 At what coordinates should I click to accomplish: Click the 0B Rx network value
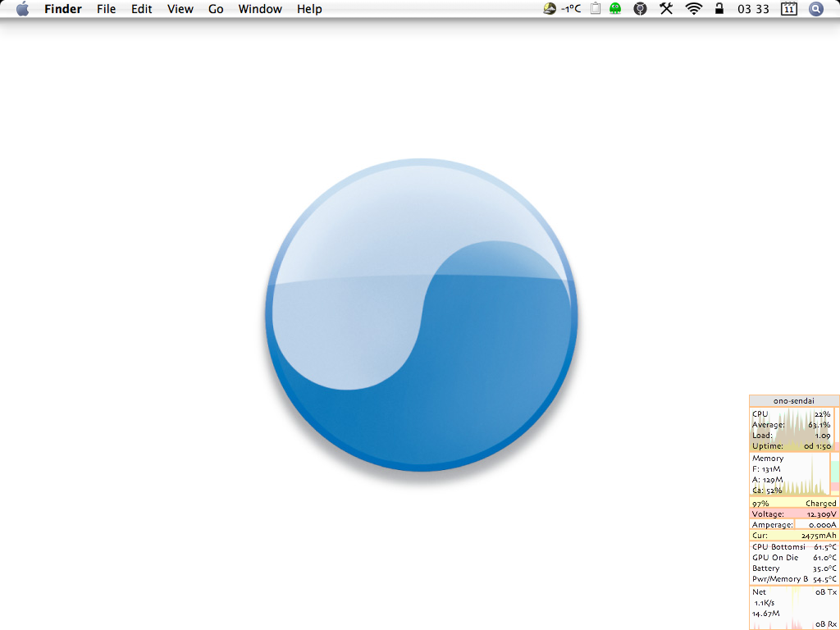(x=825, y=624)
